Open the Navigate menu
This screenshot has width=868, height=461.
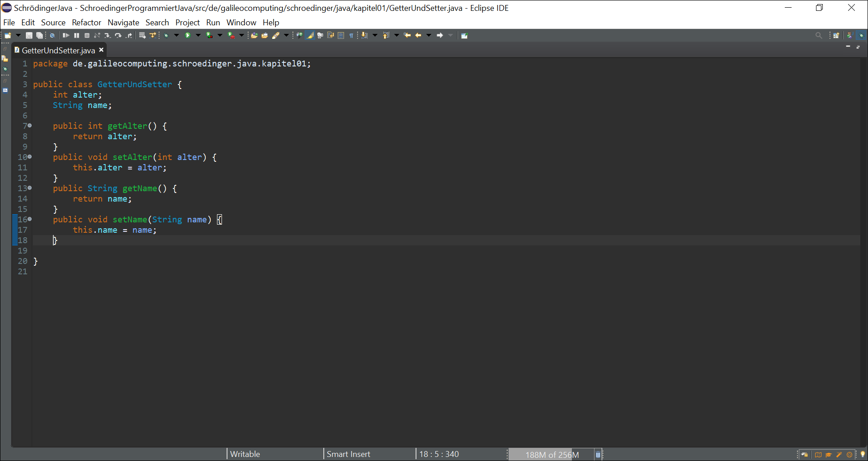pos(123,23)
